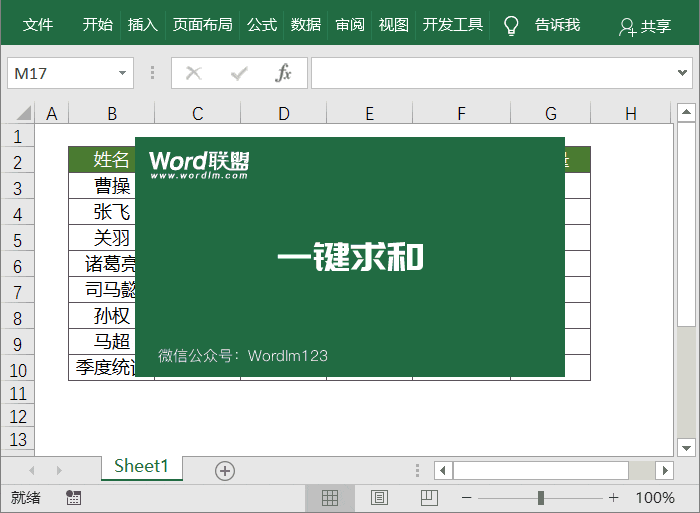
Task: Select the Sheet1 tab
Action: [142, 467]
